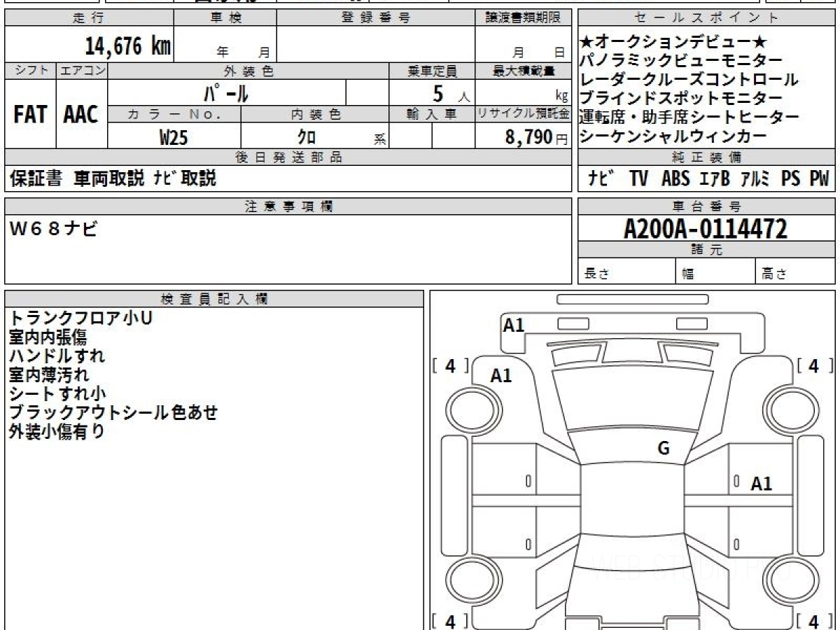Click the A1 mark on the front bumper
The image size is (840, 630).
(514, 325)
